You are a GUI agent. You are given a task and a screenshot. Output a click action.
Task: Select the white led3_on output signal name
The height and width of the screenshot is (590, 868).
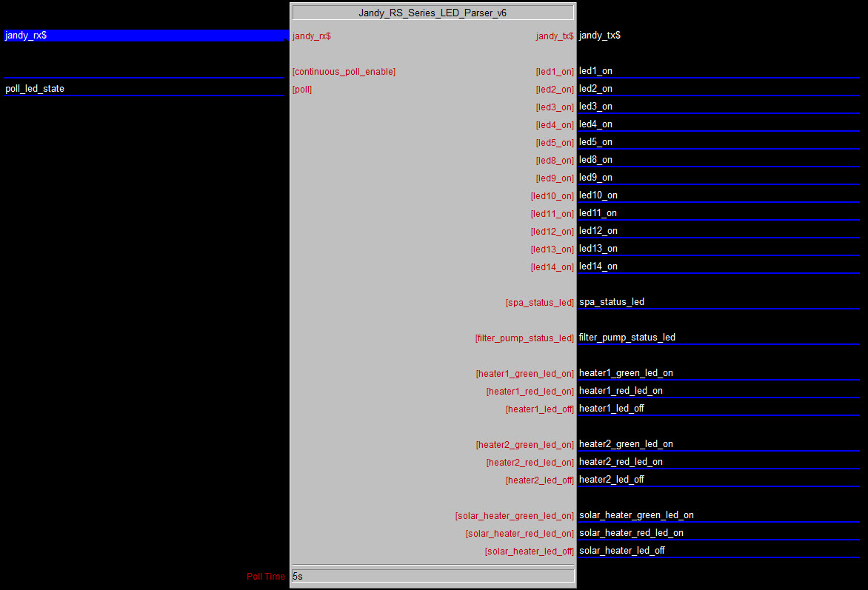(595, 107)
